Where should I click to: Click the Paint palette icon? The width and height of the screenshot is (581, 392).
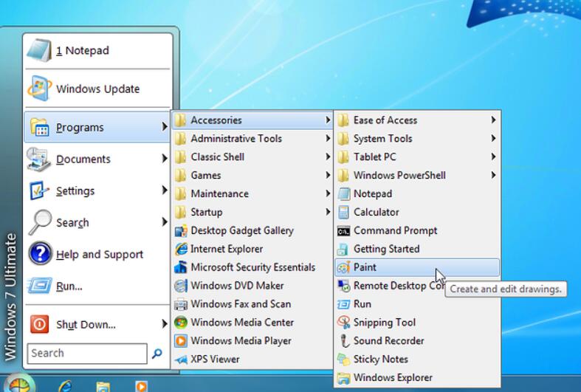[x=343, y=267]
